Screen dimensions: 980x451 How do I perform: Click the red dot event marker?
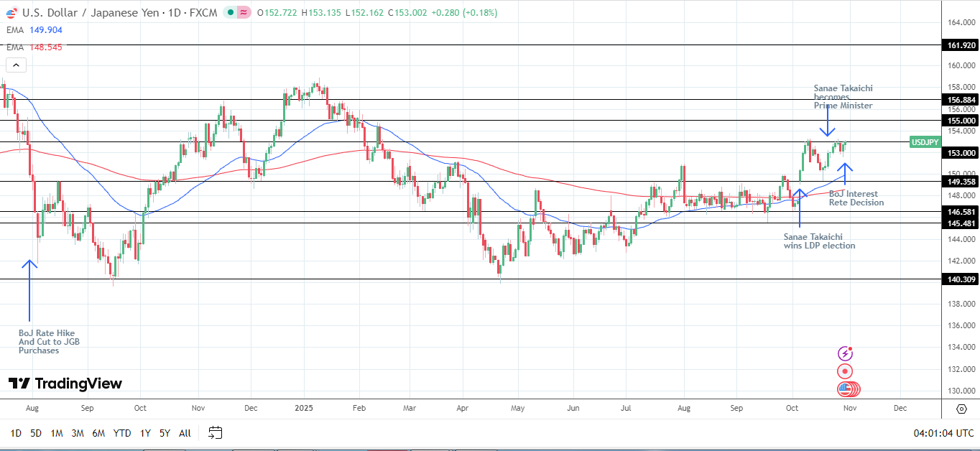coord(845,371)
